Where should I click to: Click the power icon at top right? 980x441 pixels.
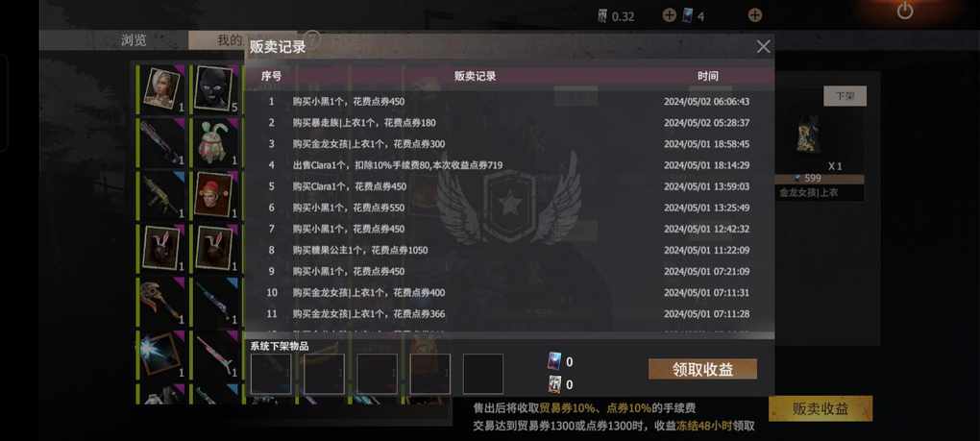coord(904,11)
